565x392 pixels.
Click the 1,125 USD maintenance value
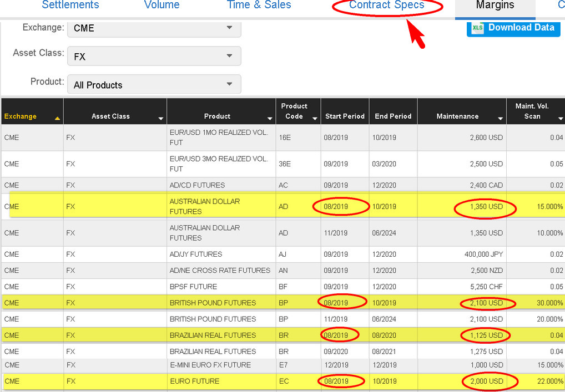[486, 335]
